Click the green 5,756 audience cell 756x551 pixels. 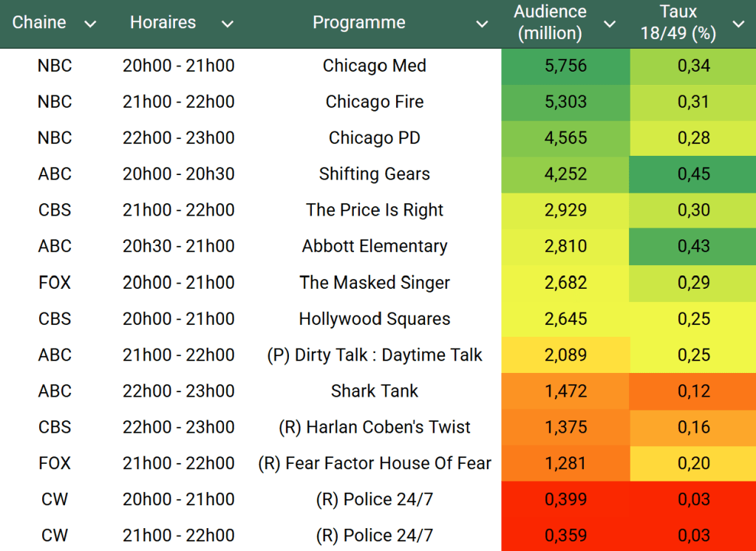click(565, 66)
